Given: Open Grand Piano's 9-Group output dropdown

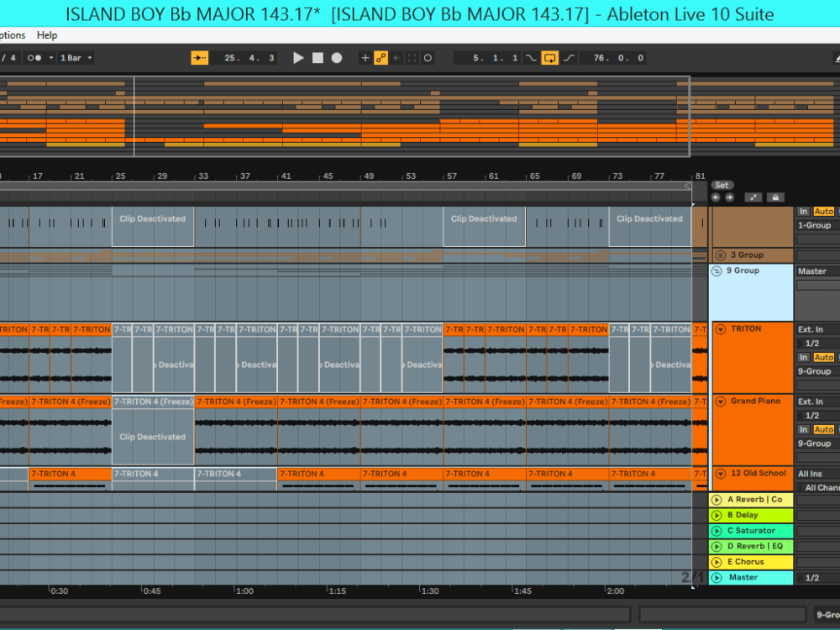Looking at the screenshot, I should [817, 444].
